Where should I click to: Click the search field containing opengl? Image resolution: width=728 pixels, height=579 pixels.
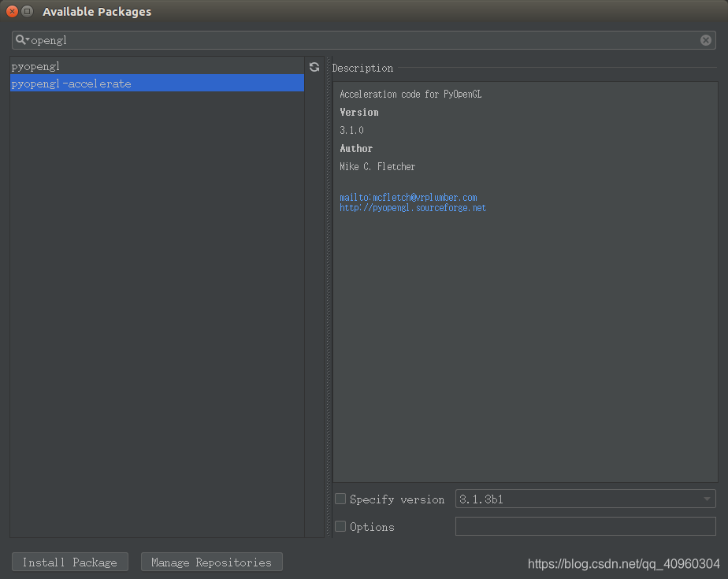click(363, 40)
